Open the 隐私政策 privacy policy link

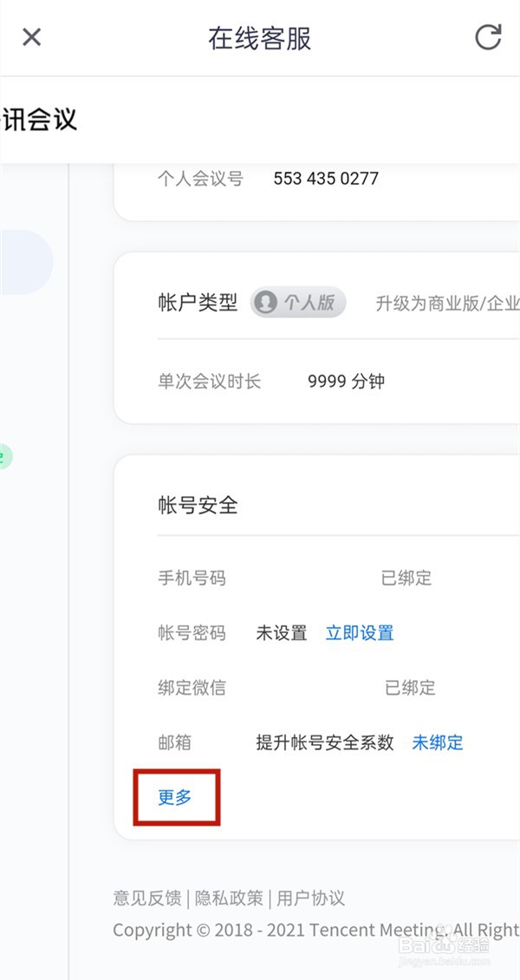(229, 898)
